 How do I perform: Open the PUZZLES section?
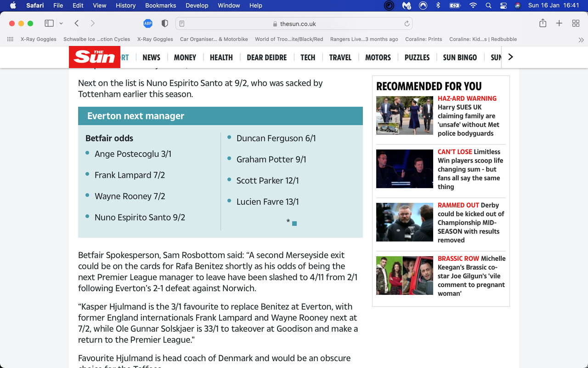[417, 57]
